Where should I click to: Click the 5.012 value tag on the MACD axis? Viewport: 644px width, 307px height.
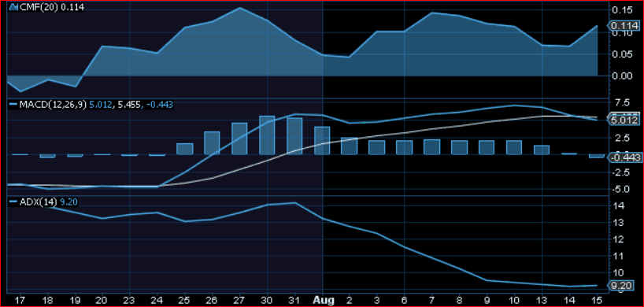[624, 120]
